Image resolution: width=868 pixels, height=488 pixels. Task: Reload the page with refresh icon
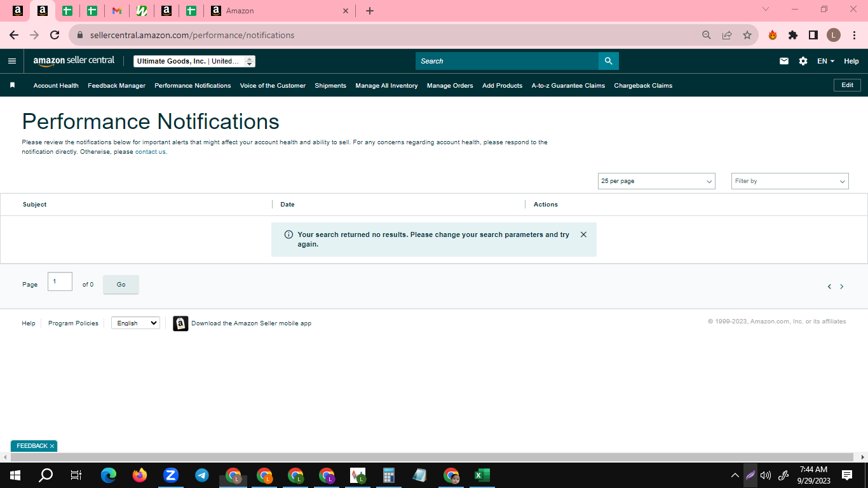point(55,35)
